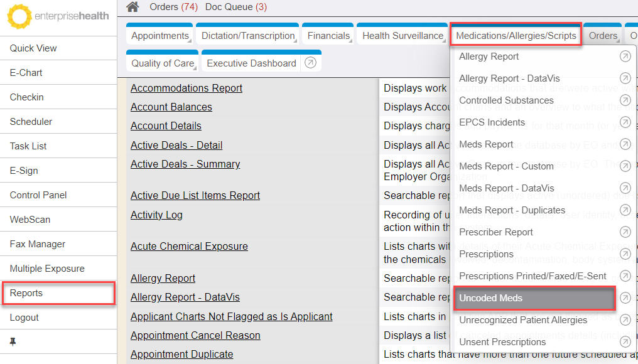The width and height of the screenshot is (638, 364).
Task: Expand the Financials dropdown tab
Action: tap(328, 36)
